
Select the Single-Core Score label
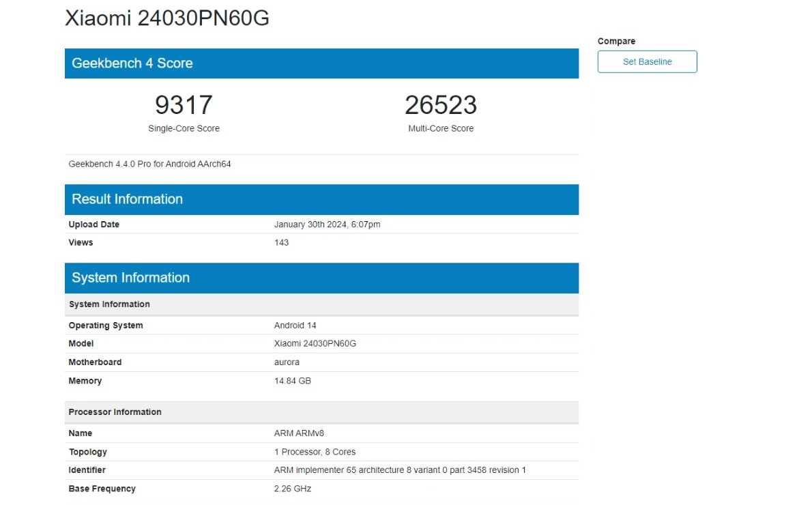[184, 128]
